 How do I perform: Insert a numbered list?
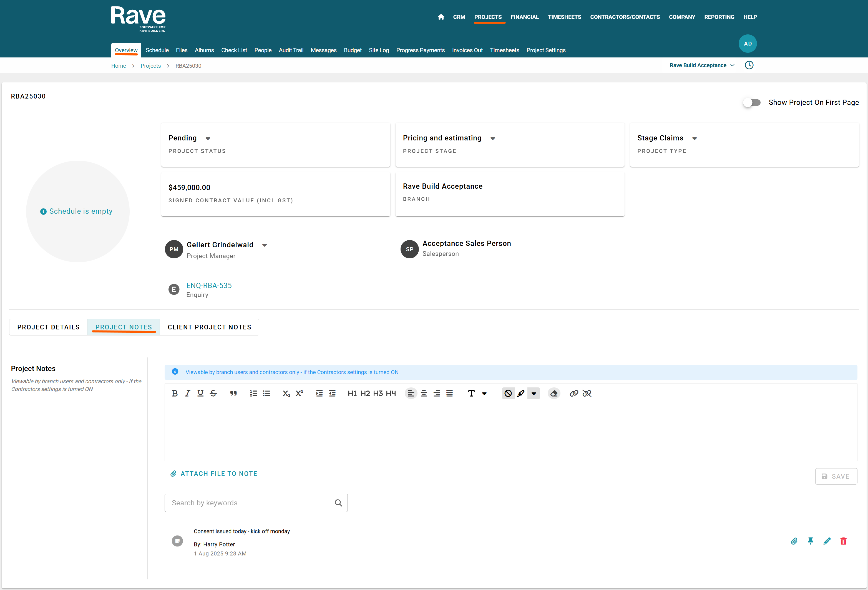(254, 393)
